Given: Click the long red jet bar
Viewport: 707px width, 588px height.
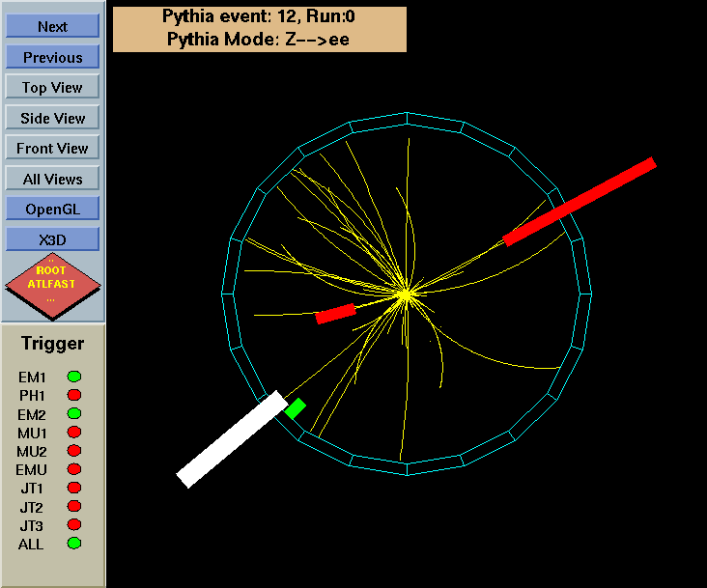Looking at the screenshot, I should click(580, 201).
